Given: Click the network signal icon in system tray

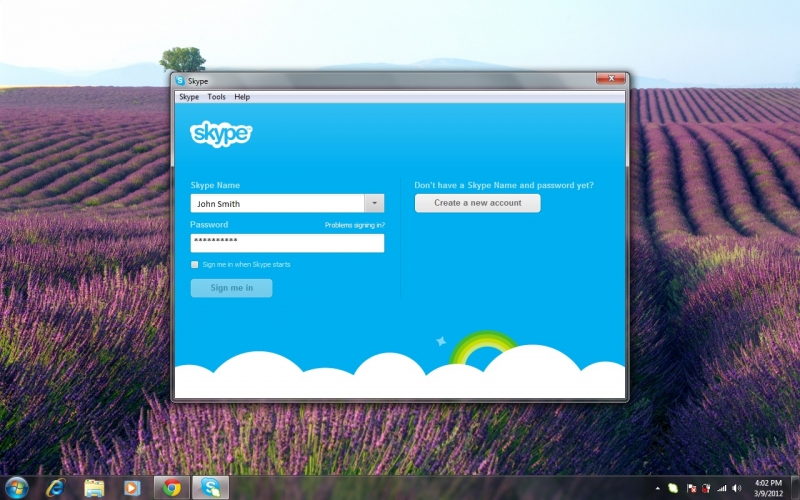Looking at the screenshot, I should pos(721,488).
